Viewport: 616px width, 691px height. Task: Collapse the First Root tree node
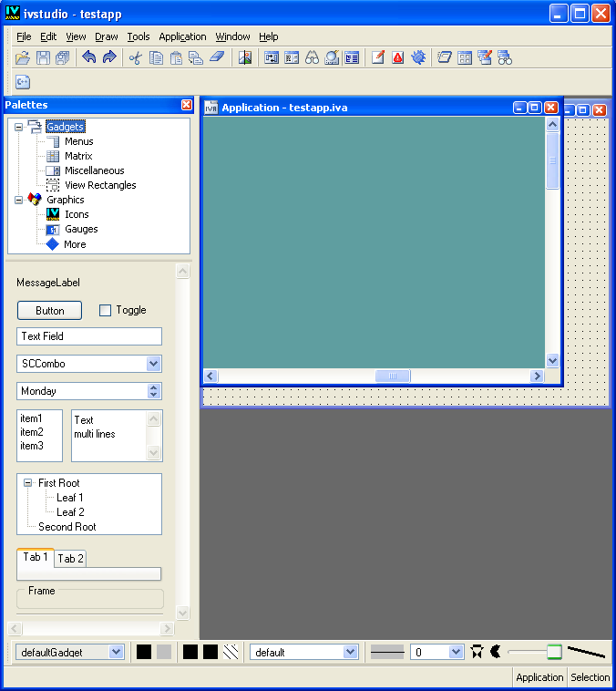[28, 483]
